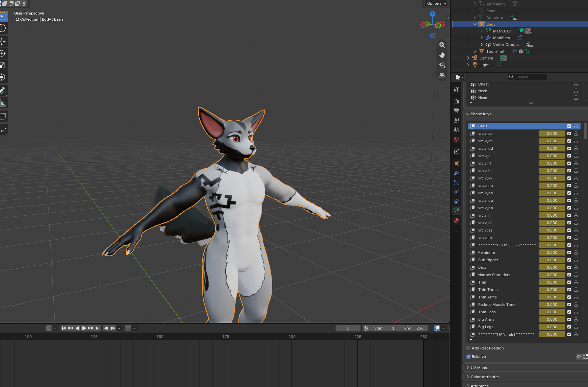Open the Scene properties tab

click(x=456, y=129)
